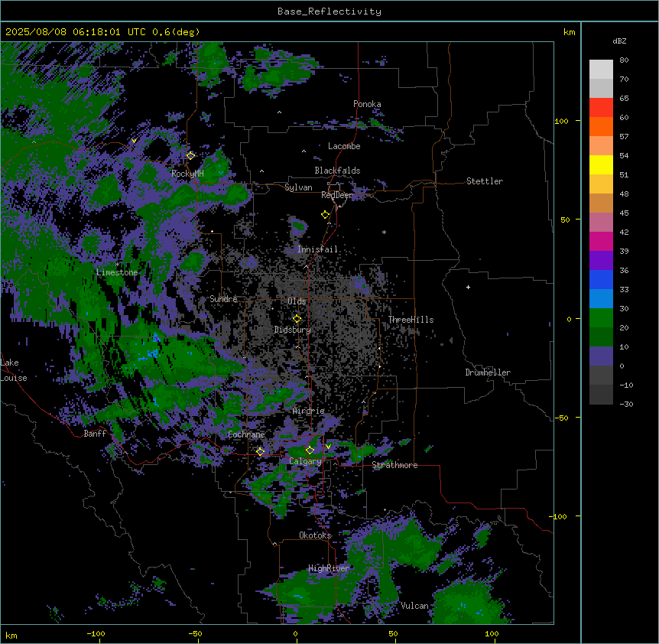Select the salmon 57–54 dBZ legend swatch
The width and height of the screenshot is (659, 644).
(601, 146)
